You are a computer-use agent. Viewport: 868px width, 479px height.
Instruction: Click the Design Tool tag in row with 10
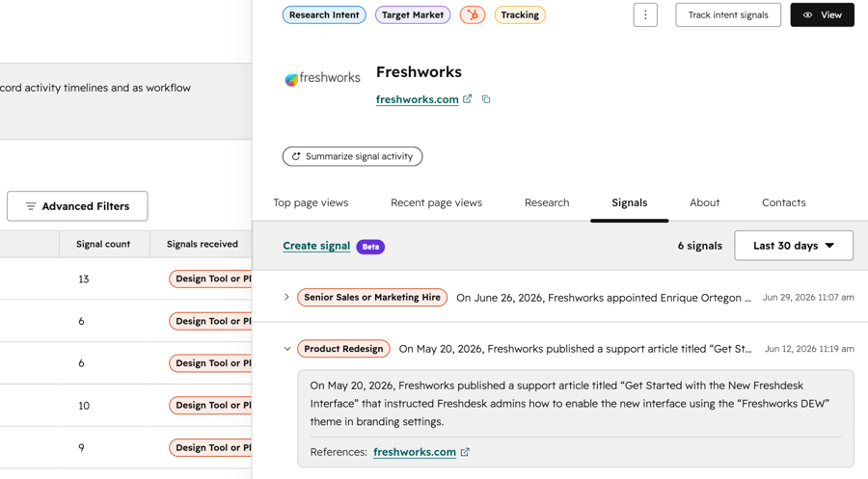click(211, 406)
